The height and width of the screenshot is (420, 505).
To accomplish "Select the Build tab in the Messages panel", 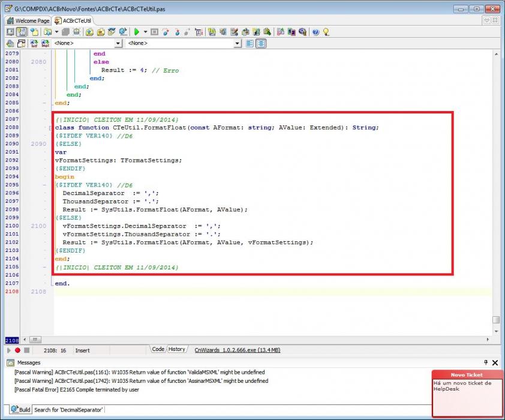I will click(20, 410).
